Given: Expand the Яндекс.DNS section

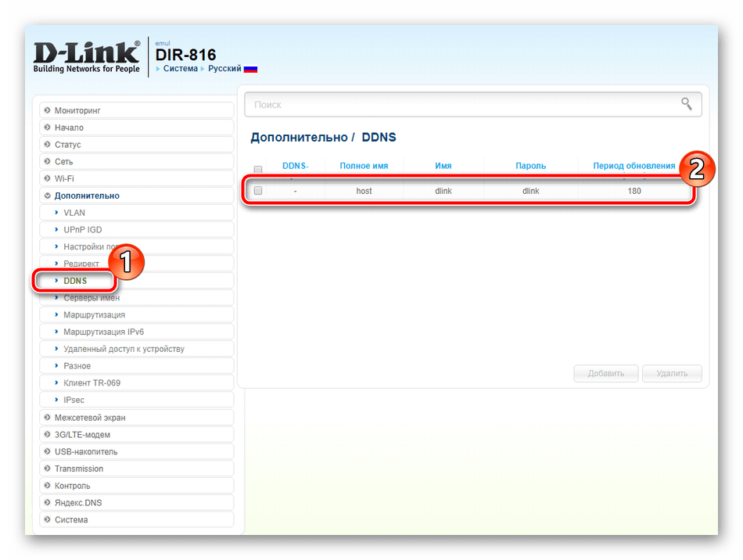Looking at the screenshot, I should [x=136, y=503].
